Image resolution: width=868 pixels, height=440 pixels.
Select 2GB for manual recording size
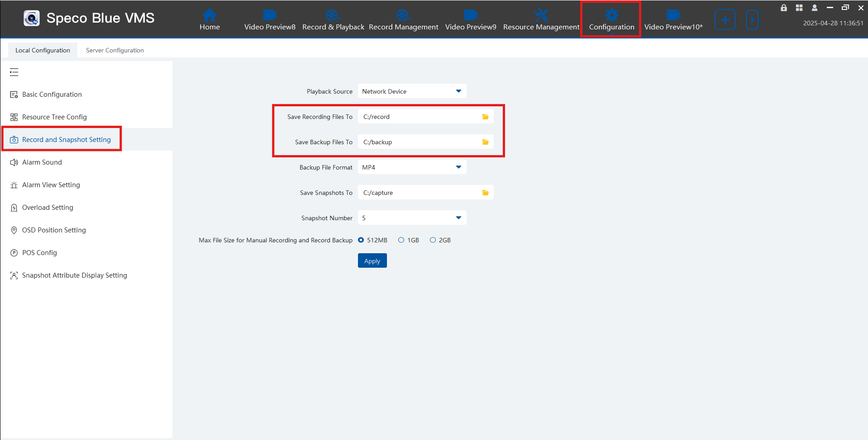(x=433, y=240)
